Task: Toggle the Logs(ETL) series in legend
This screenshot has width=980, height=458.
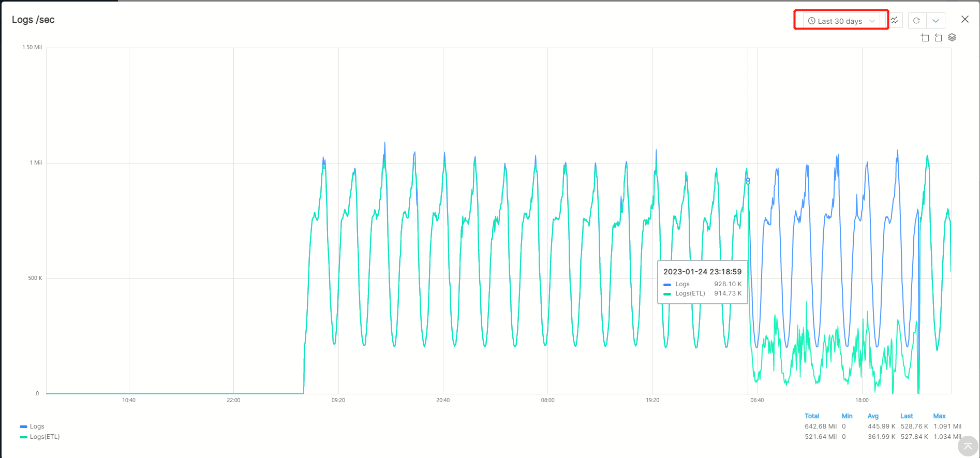Action: pyautogui.click(x=44, y=437)
